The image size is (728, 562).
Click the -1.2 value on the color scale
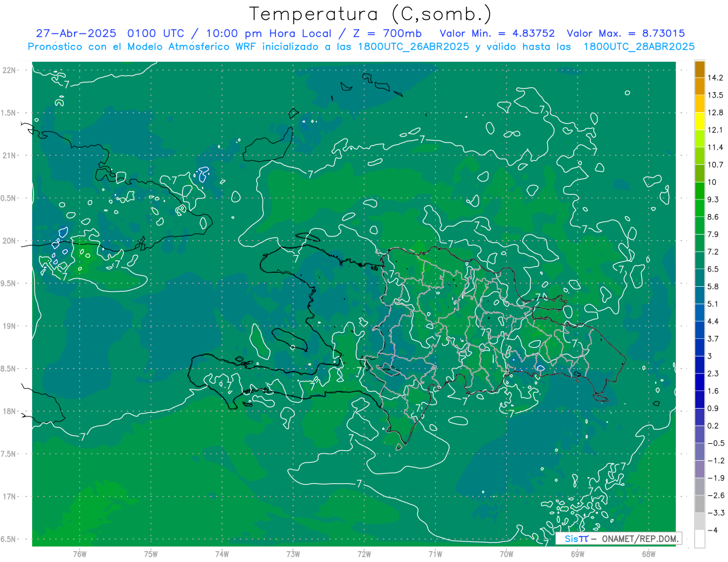click(715, 461)
